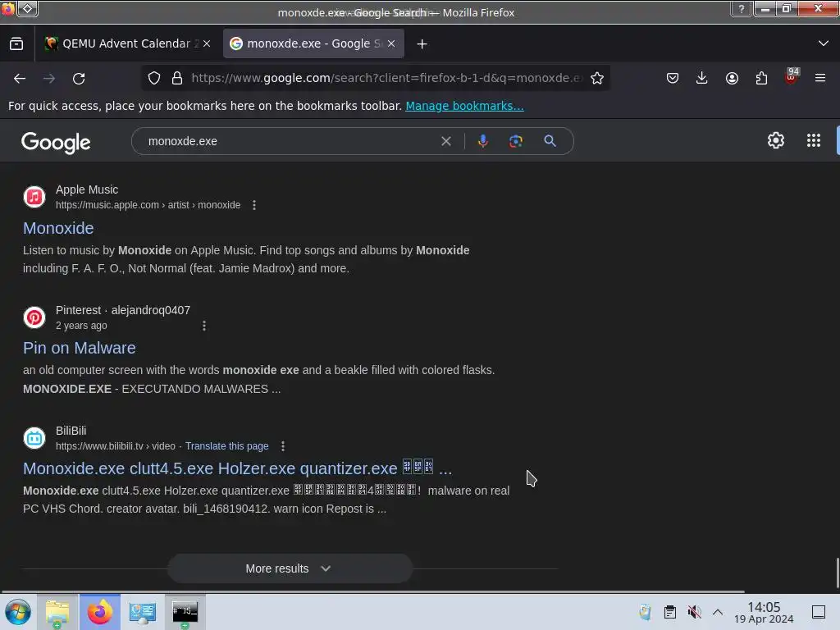This screenshot has height=630, width=840.
Task: Expand hidden system tray icons
Action: pos(718,612)
